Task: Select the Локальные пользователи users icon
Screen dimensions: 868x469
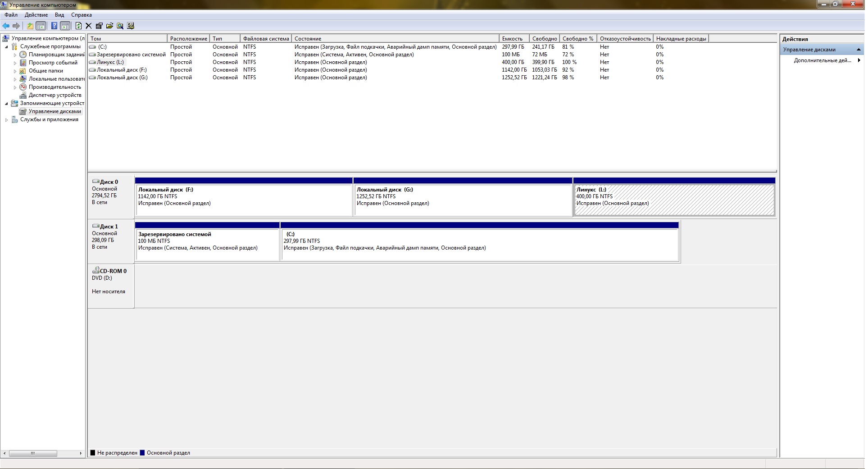Action: (x=23, y=79)
